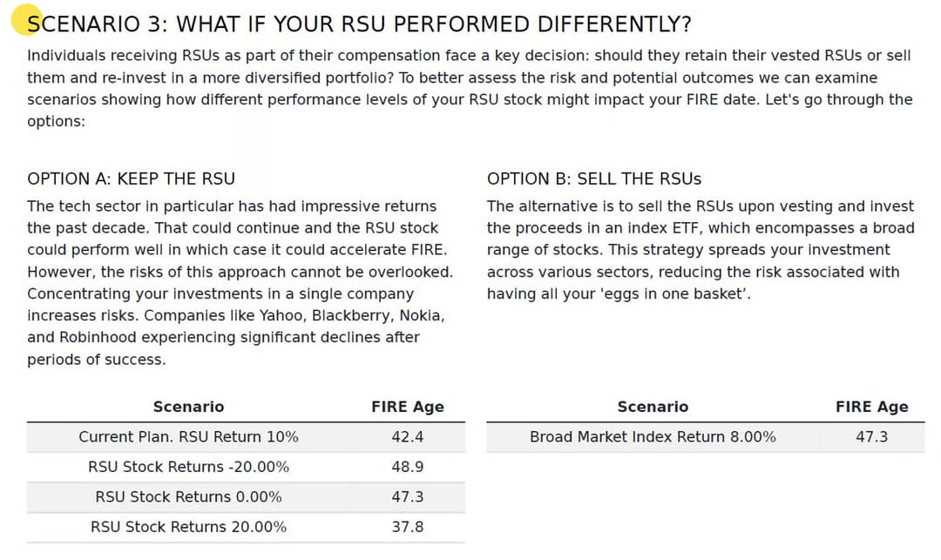Screen dimensions: 941x560
Task: Click the Scenario 3 main heading
Action: 359,24
